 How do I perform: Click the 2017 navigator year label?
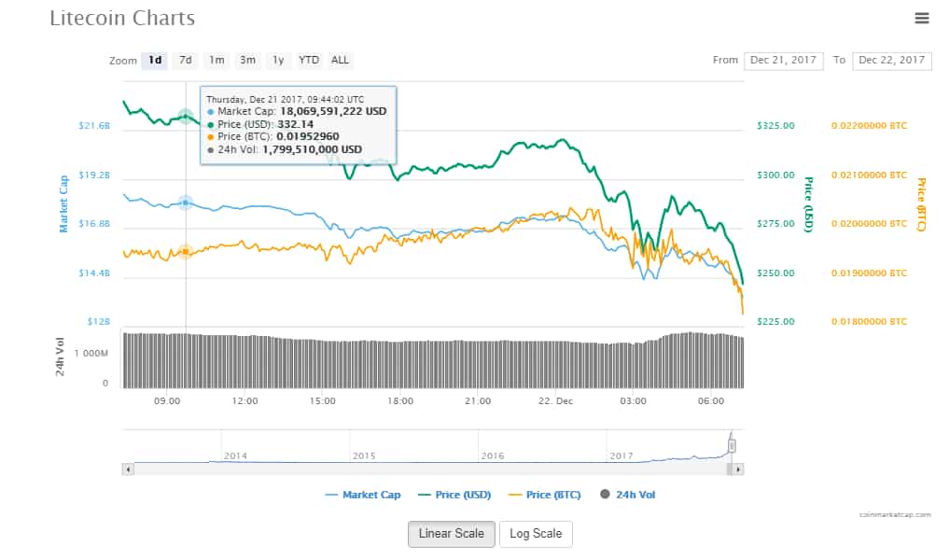[x=621, y=455]
